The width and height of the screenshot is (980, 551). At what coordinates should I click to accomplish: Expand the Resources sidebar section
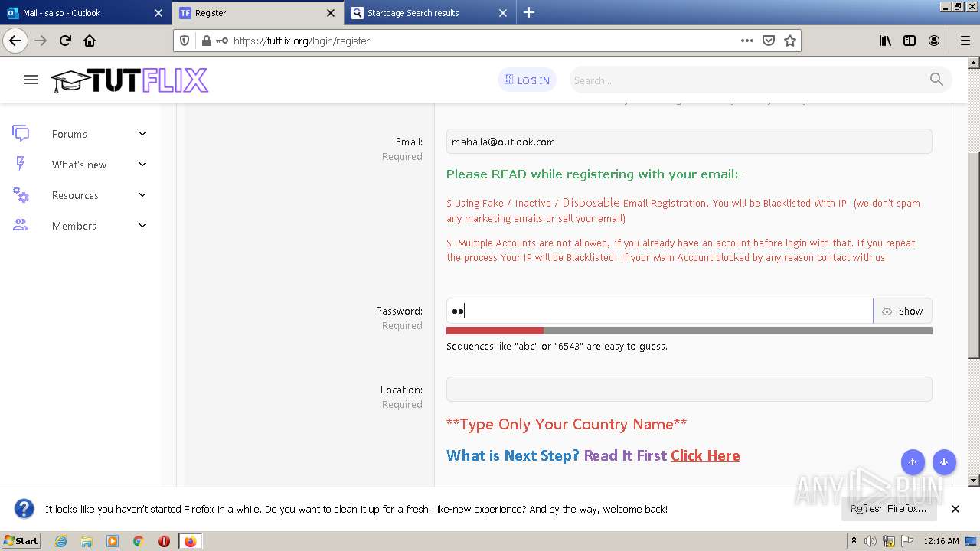pyautogui.click(x=142, y=195)
